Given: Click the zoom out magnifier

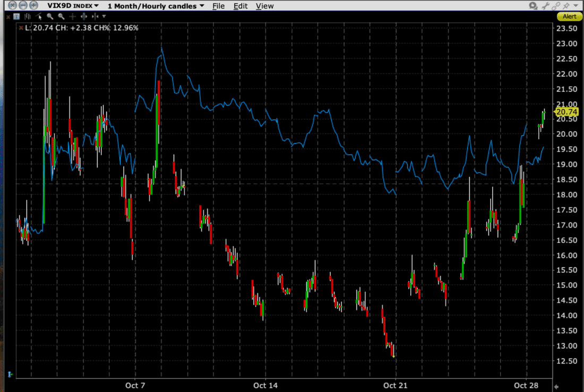Looking at the screenshot, I should (x=61, y=16).
